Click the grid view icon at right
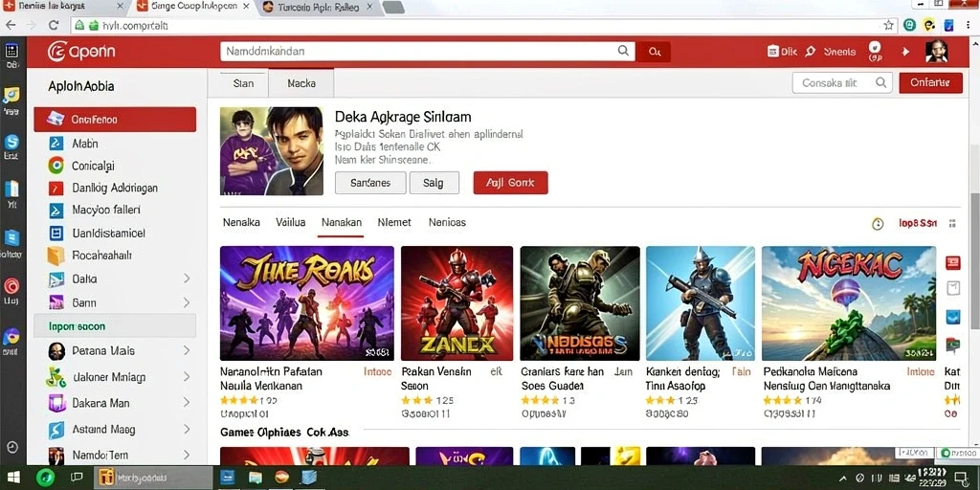 click(952, 224)
